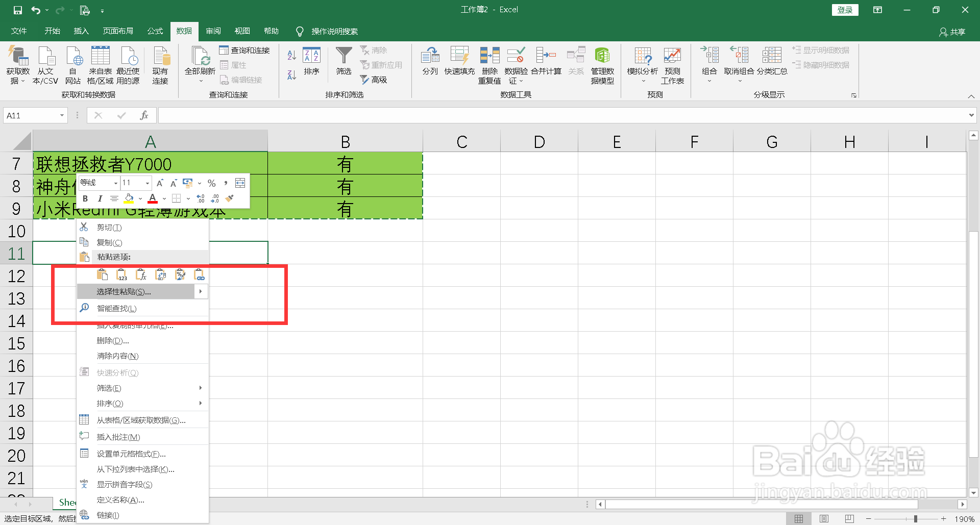Click the formula bar input field
Viewport: 980px width, 525px height.
click(561, 115)
